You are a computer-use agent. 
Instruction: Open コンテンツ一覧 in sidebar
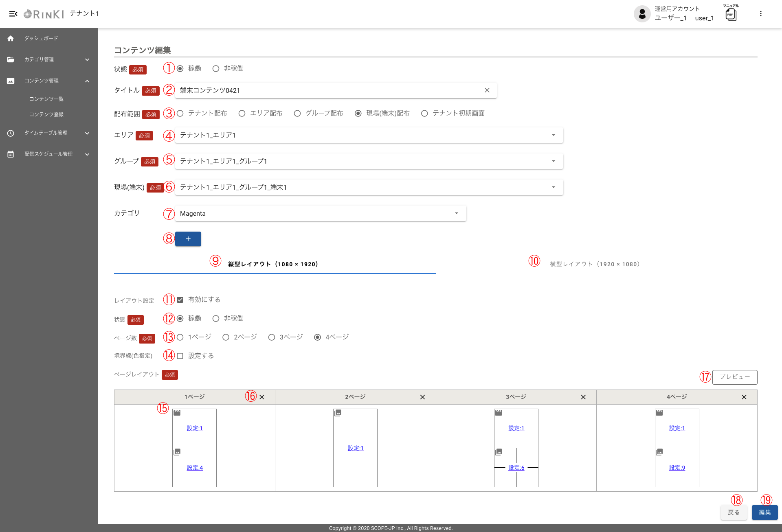point(46,99)
